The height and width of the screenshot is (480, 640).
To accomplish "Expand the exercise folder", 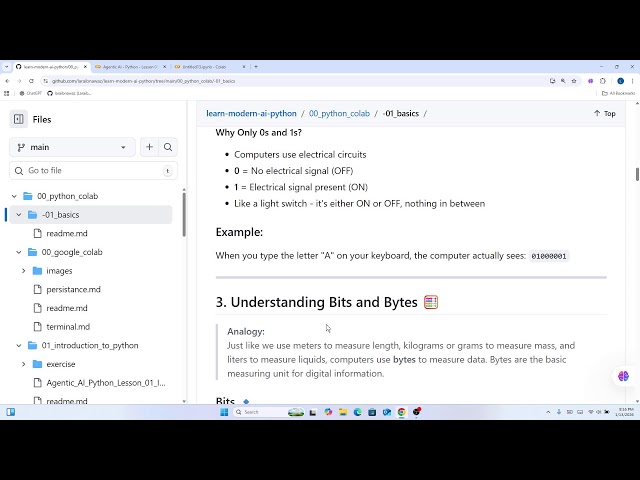I will click(x=24, y=364).
